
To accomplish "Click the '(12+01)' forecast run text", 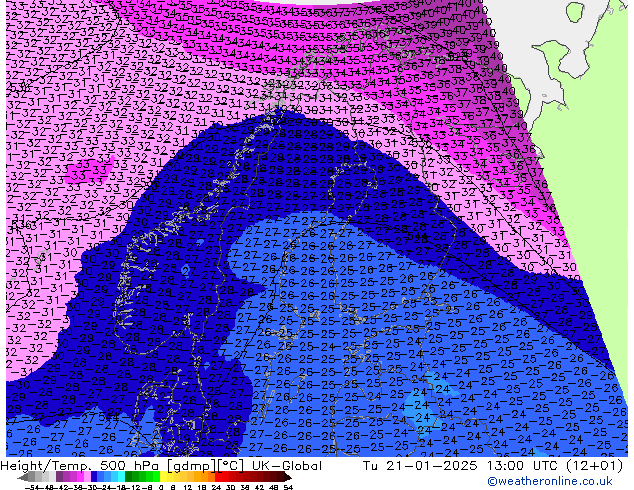I will 594,466.
